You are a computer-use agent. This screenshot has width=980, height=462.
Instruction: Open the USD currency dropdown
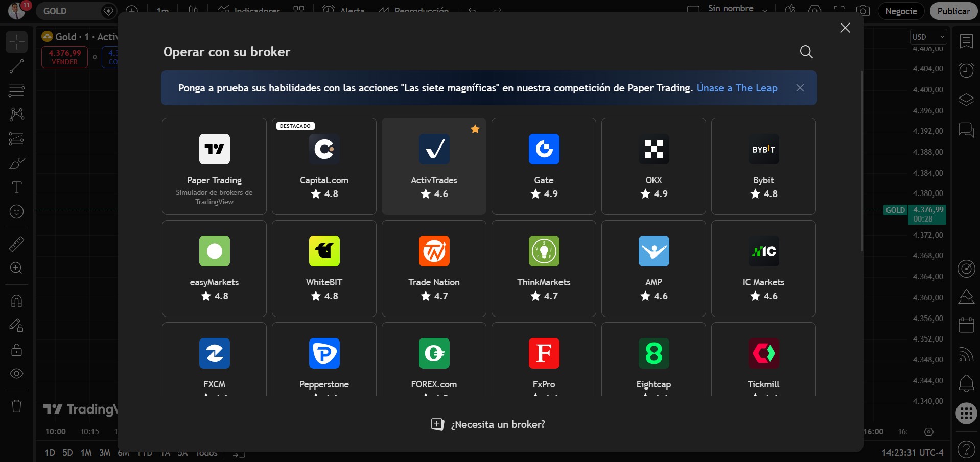929,37
